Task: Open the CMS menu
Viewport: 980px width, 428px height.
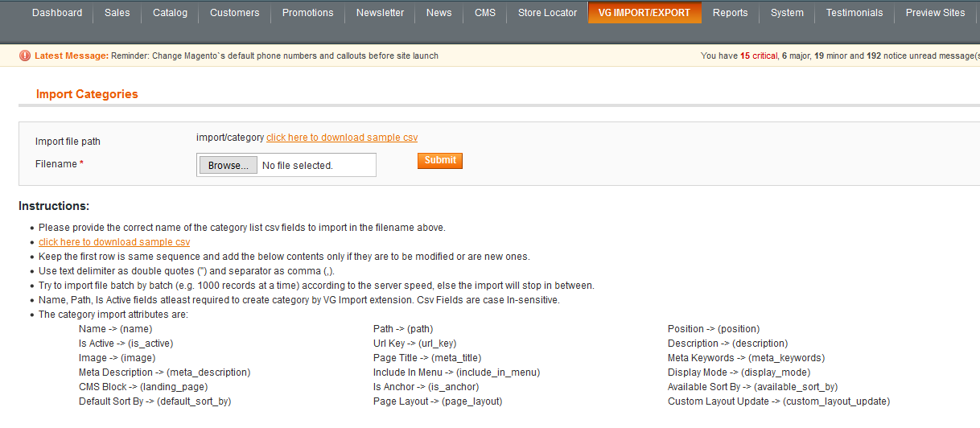Action: pyautogui.click(x=485, y=13)
